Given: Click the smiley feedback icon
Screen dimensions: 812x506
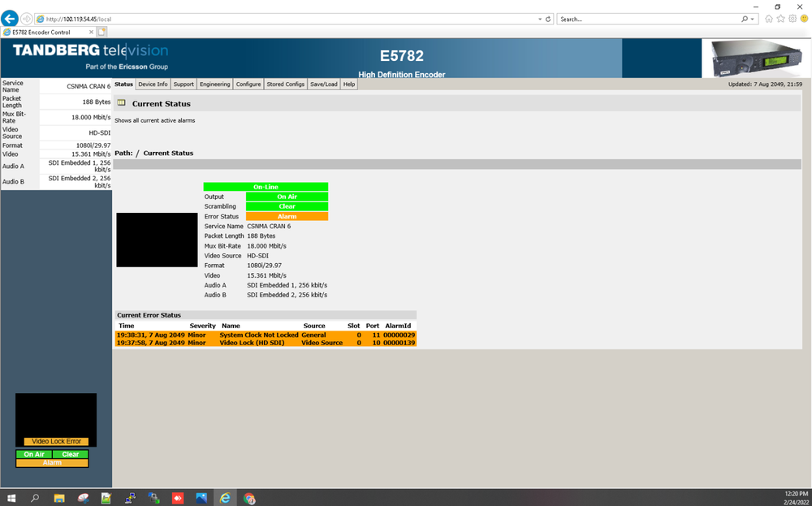Looking at the screenshot, I should point(804,19).
